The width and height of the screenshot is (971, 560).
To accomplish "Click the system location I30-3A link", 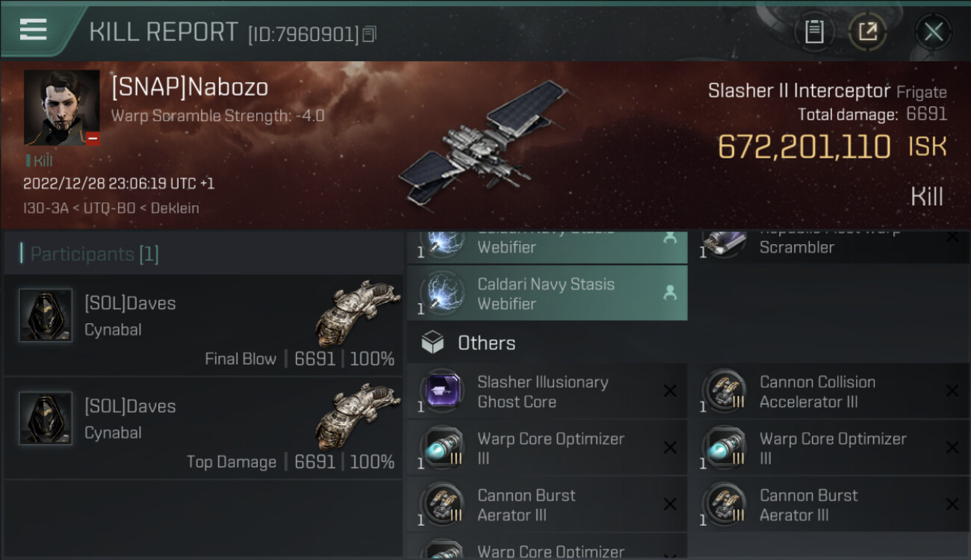I will [x=46, y=208].
